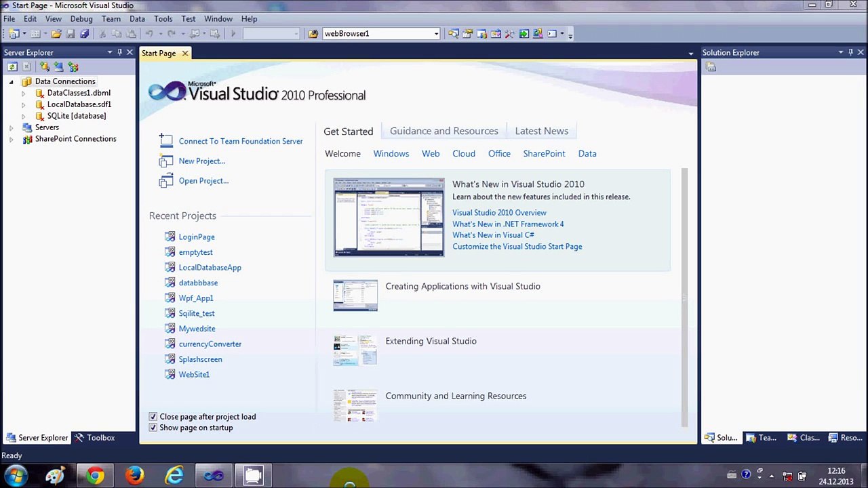
Task: Open Solution Explorer window position dropdown
Action: [840, 52]
